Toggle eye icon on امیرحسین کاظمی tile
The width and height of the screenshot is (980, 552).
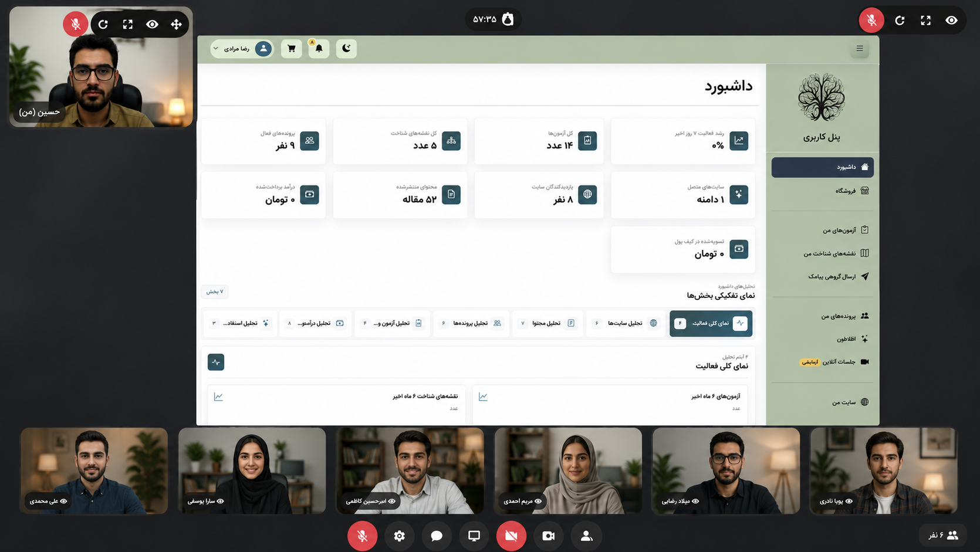coord(392,501)
